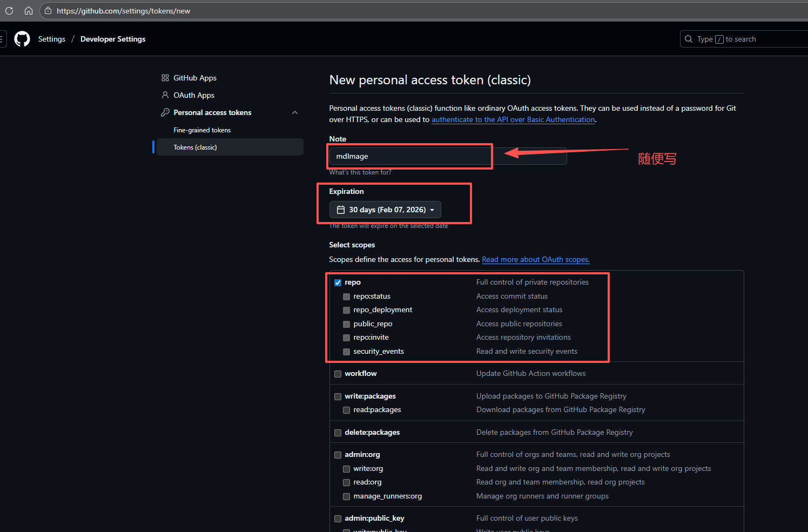Click Personal access tokens sidebar heading
The width and height of the screenshot is (808, 532).
[x=212, y=112]
